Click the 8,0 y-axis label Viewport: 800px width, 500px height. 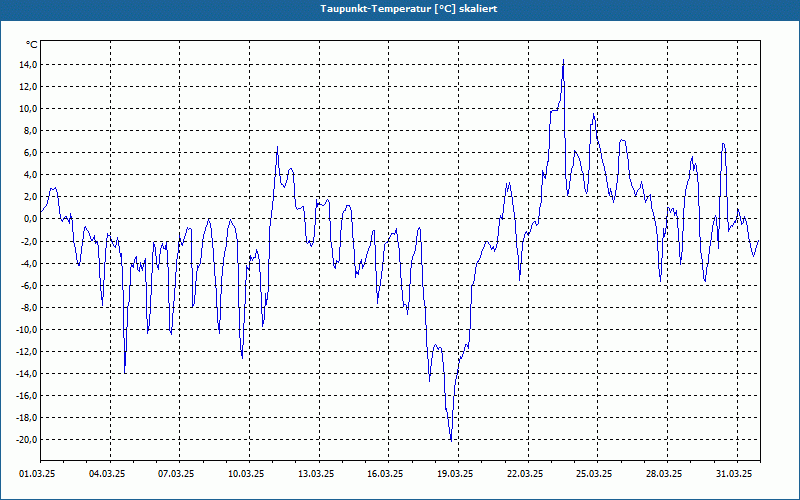(31, 131)
